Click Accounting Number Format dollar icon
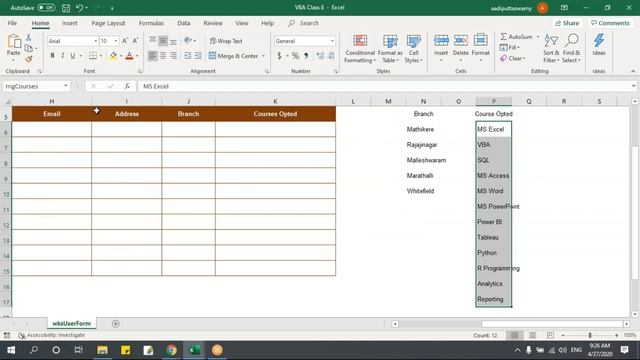 tap(280, 56)
